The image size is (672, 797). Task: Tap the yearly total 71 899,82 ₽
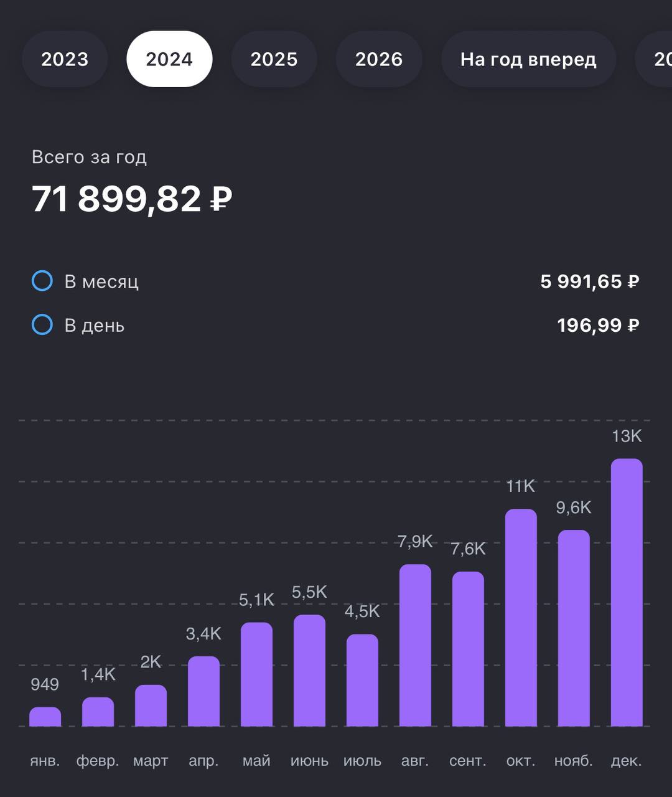pos(132,199)
